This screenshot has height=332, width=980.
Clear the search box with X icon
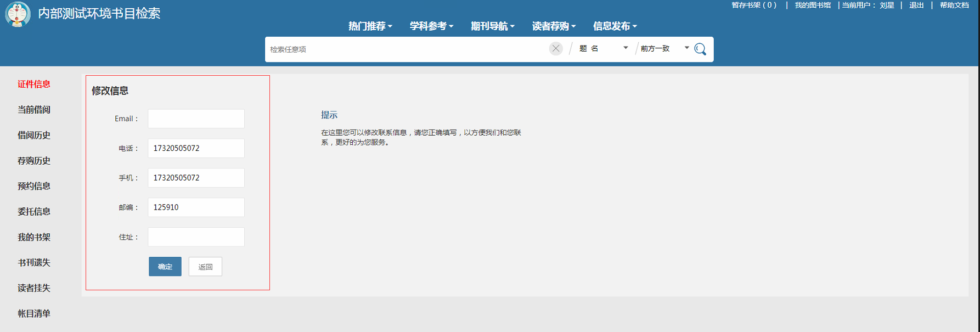pos(556,49)
